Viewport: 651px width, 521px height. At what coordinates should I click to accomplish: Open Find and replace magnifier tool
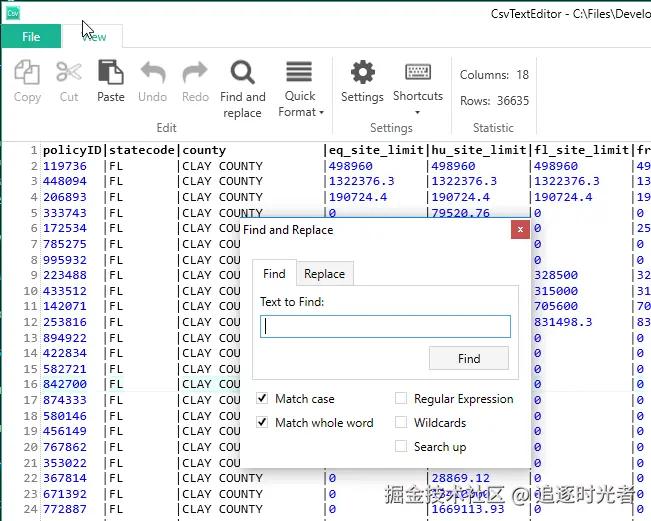pyautogui.click(x=242, y=72)
